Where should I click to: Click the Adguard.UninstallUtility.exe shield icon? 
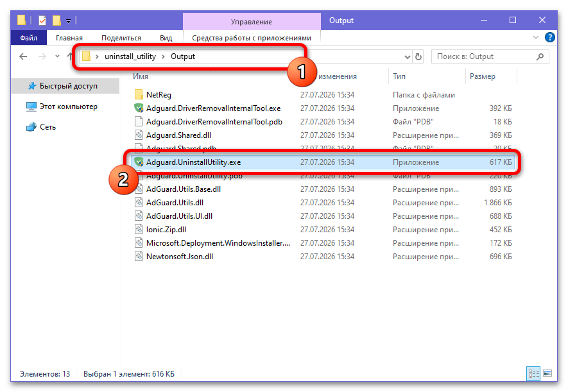(139, 162)
